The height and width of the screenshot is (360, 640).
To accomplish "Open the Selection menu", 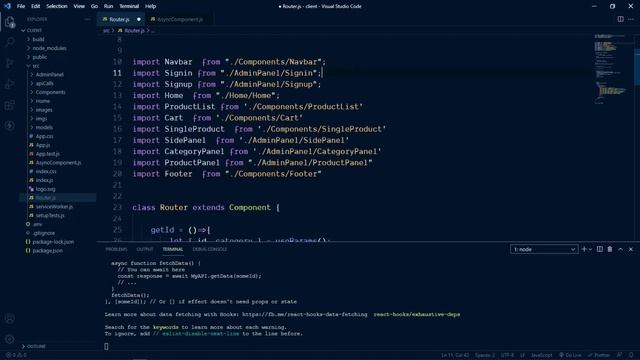I will (57, 6).
